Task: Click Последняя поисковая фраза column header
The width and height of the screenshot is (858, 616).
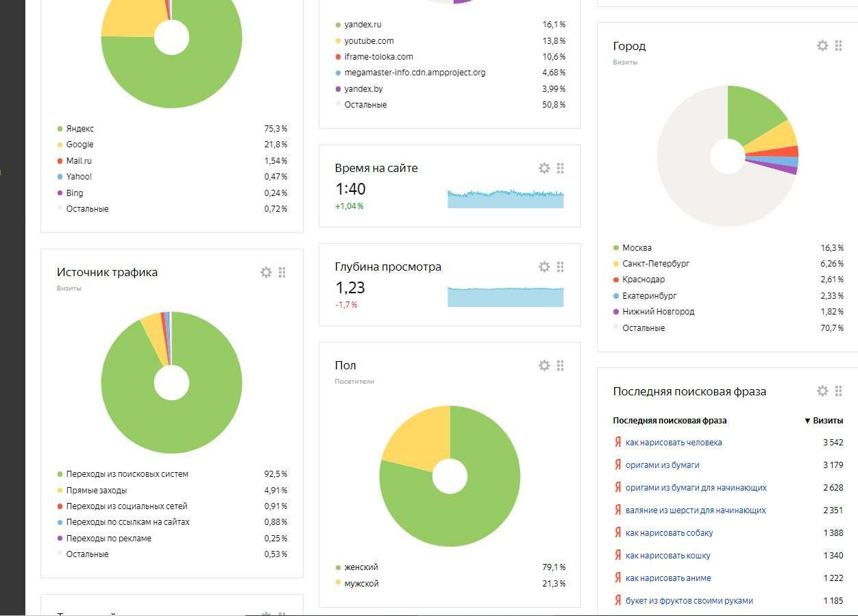Action: coord(670,421)
